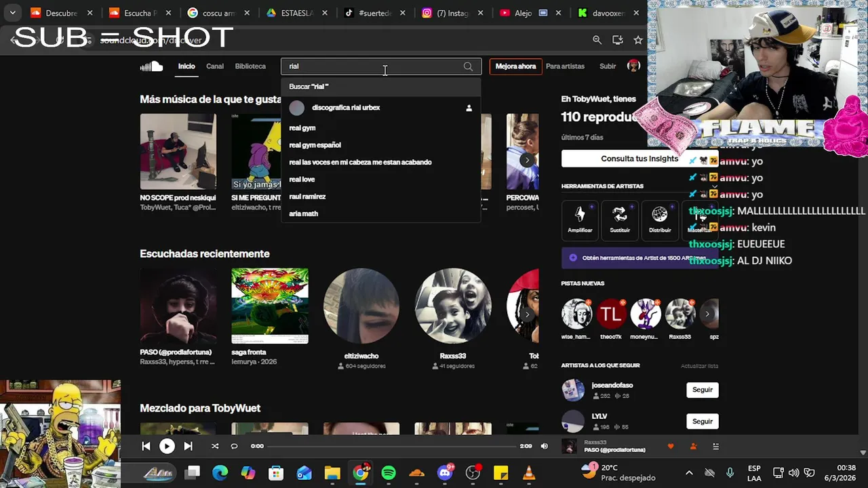Screen dimensions: 868x488
Task: Go to Canal in SoundCloud nav
Action: click(x=215, y=66)
